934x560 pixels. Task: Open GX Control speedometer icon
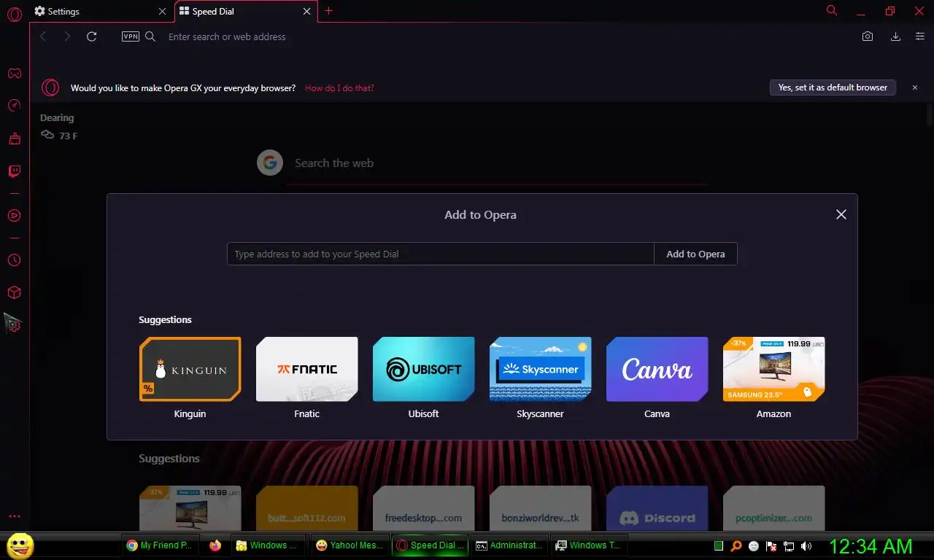14,106
